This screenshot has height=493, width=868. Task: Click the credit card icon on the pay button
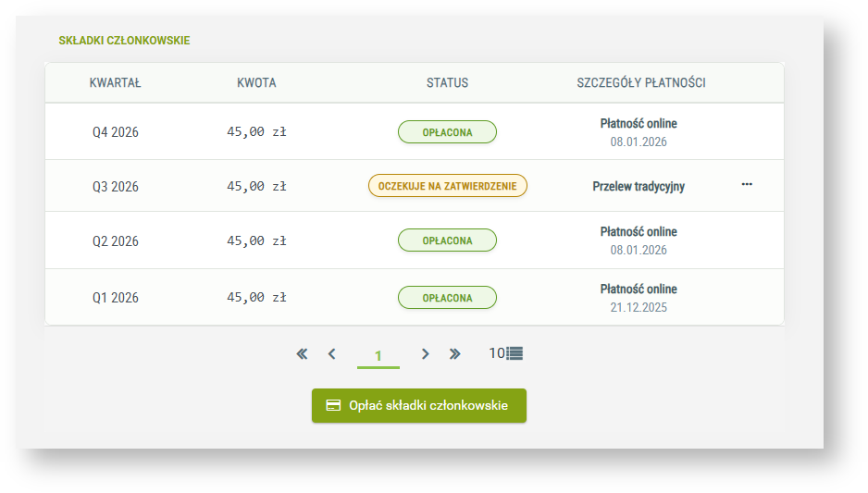coord(333,405)
